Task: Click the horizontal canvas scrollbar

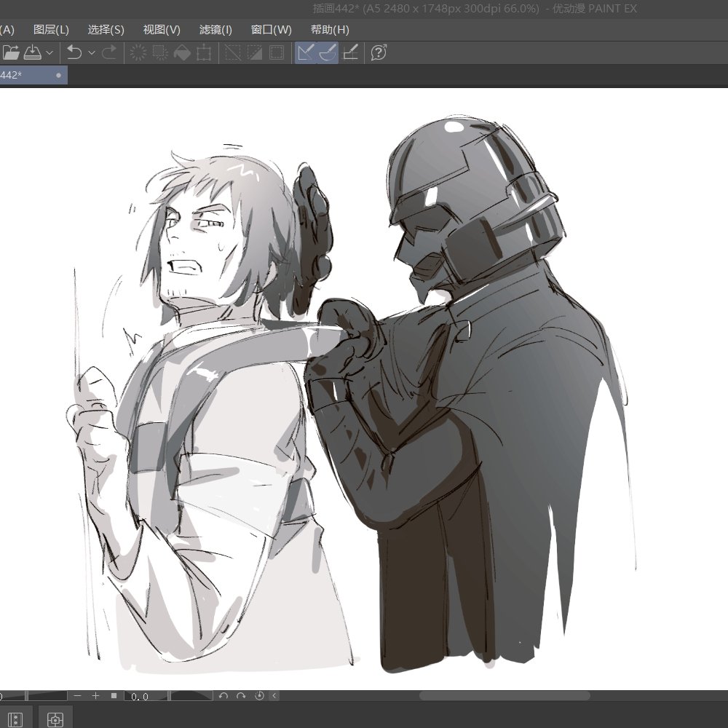Action: 505,695
